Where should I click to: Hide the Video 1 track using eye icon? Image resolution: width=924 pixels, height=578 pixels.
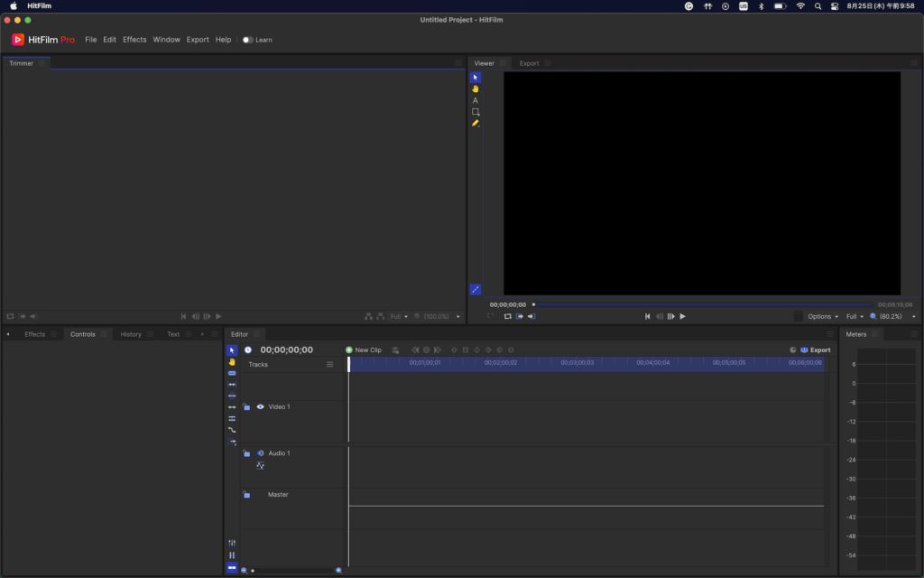[260, 407]
